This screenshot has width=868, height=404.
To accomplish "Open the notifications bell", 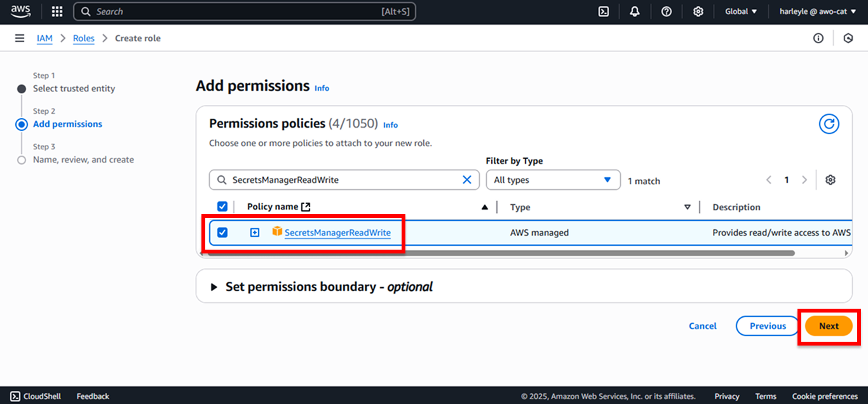I will click(635, 11).
